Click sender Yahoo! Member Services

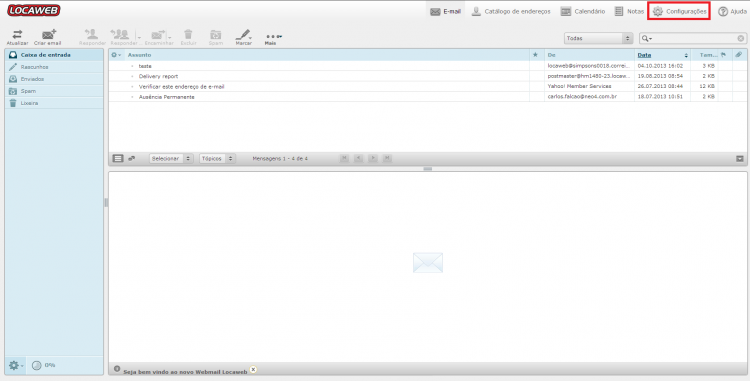pyautogui.click(x=579, y=87)
